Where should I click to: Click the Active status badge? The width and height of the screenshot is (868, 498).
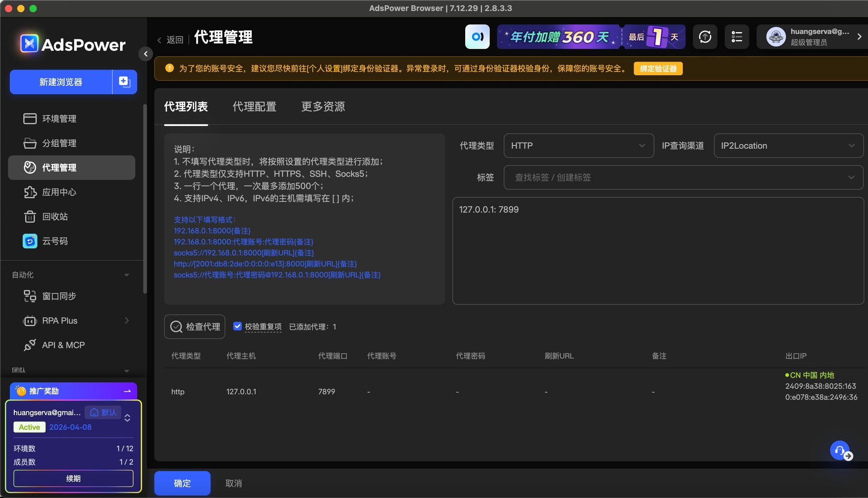pyautogui.click(x=30, y=427)
